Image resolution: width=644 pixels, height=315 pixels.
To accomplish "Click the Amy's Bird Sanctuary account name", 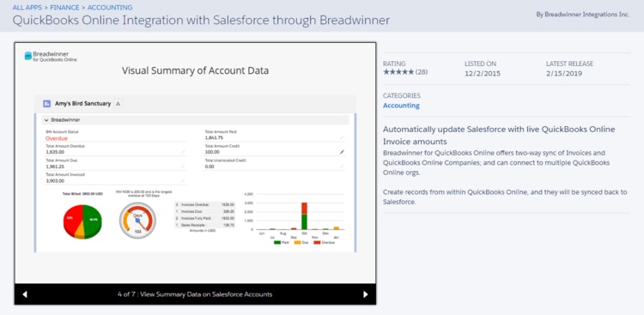I will click(83, 104).
